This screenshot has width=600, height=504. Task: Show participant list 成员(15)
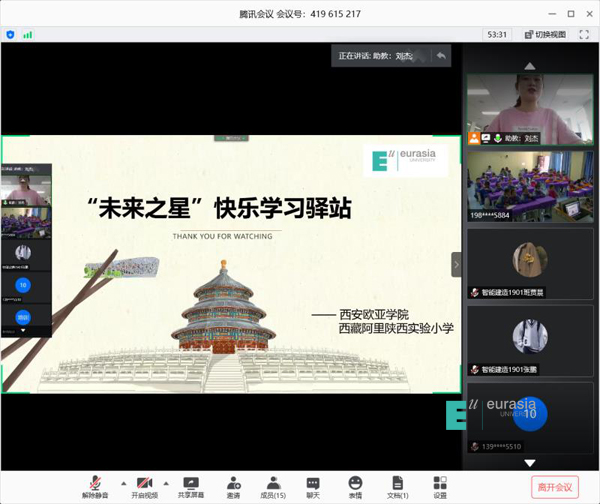pos(273,486)
